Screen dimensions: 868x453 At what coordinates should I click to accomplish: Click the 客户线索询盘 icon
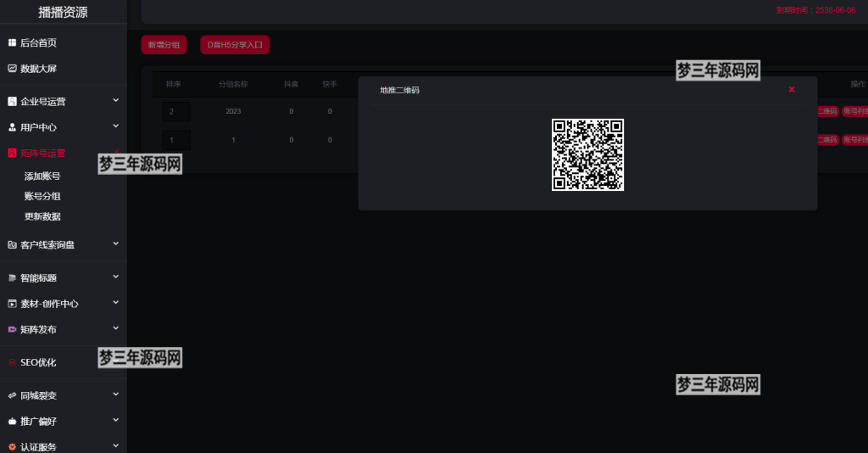[x=12, y=245]
